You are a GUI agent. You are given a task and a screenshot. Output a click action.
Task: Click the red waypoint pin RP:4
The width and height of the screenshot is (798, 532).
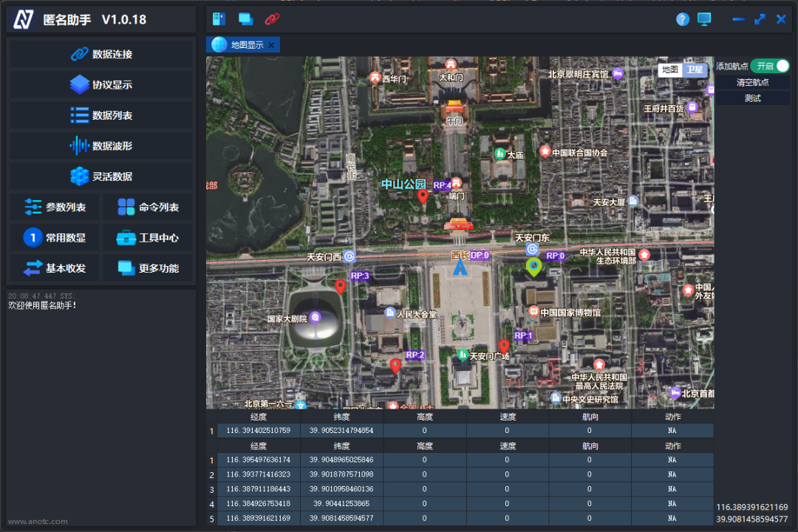tap(423, 197)
